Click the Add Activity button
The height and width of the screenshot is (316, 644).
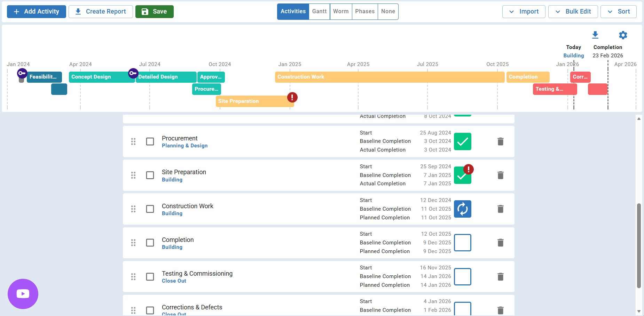[37, 11]
